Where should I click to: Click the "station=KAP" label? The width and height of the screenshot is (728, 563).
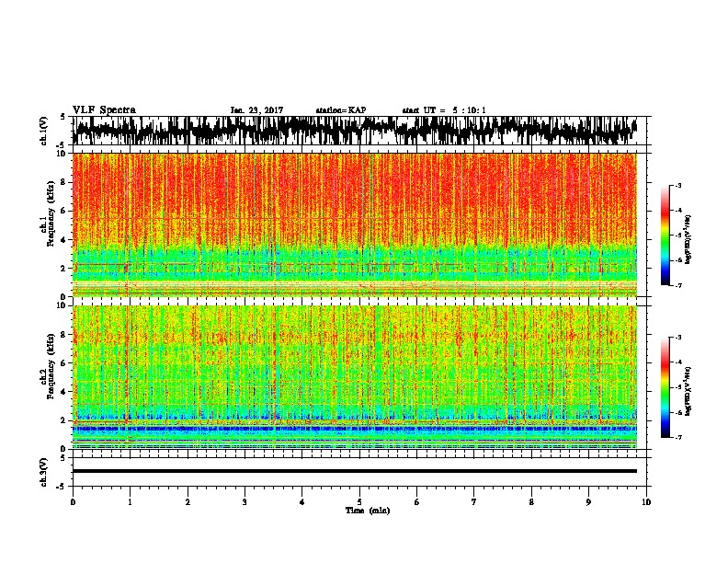pos(341,110)
